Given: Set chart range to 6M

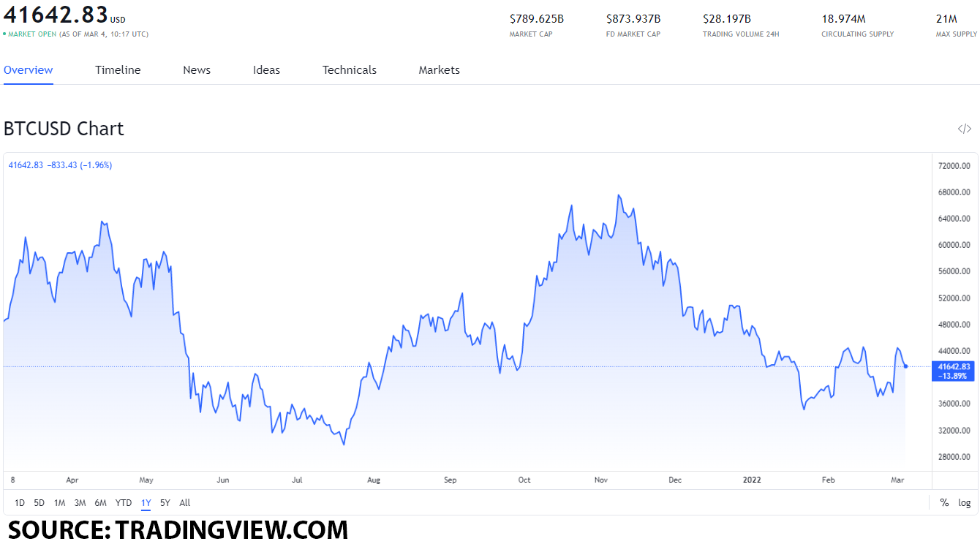Looking at the screenshot, I should (101, 503).
